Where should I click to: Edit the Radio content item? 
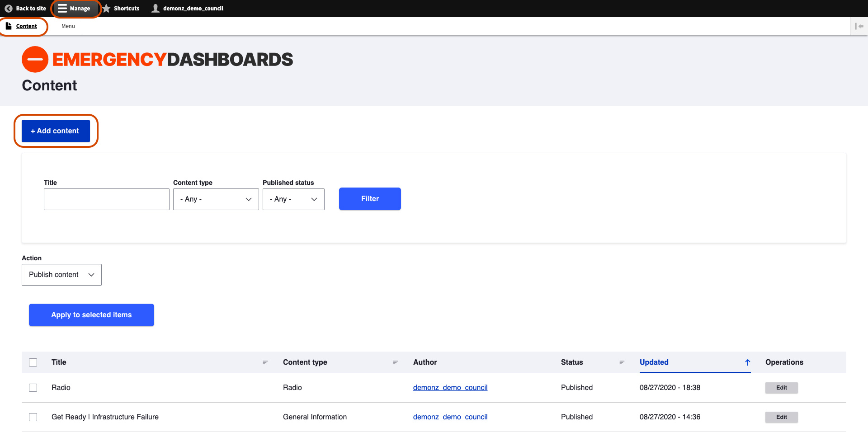tap(782, 388)
